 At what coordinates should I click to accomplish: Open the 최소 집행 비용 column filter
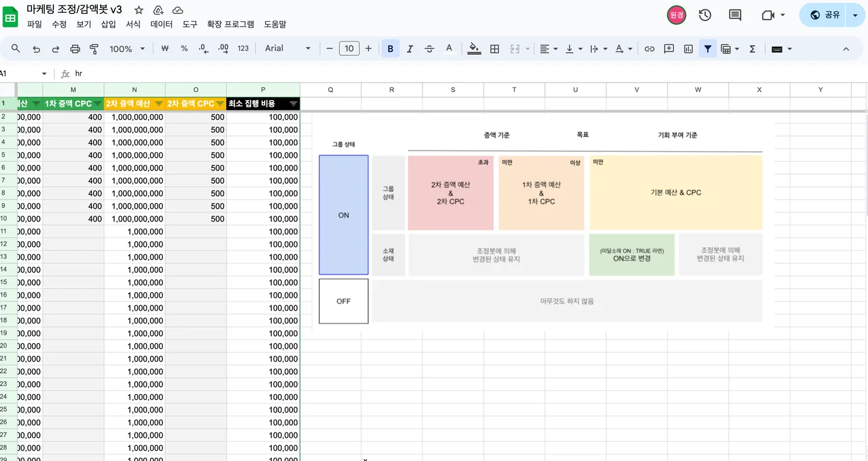tap(294, 104)
